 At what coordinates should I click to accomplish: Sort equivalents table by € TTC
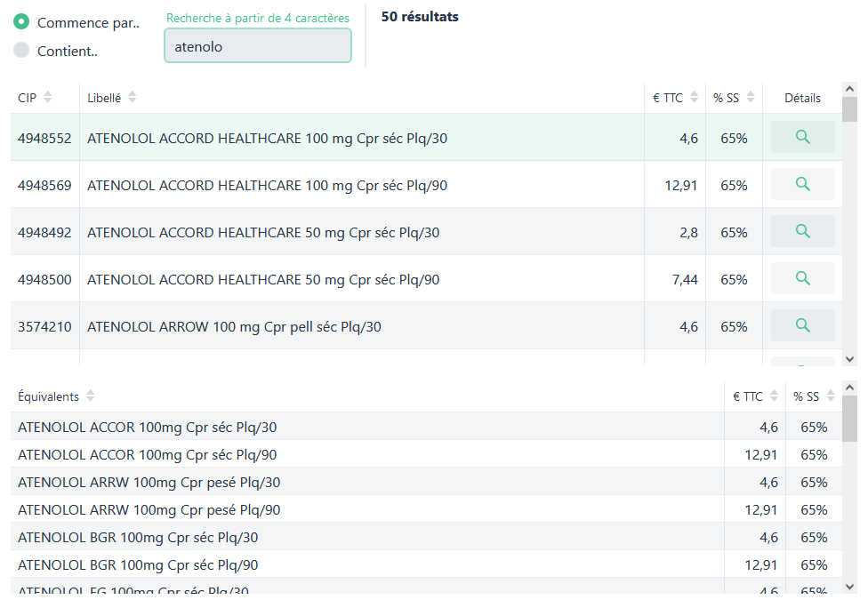tap(775, 396)
